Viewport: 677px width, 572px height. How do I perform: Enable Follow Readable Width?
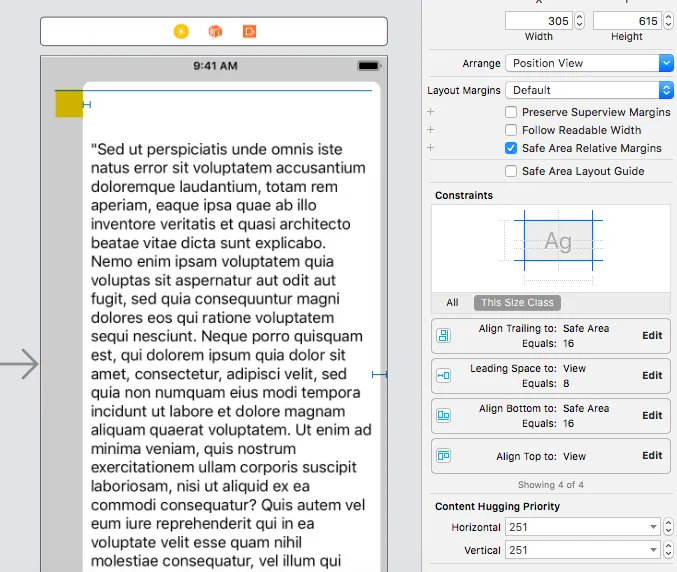point(511,130)
